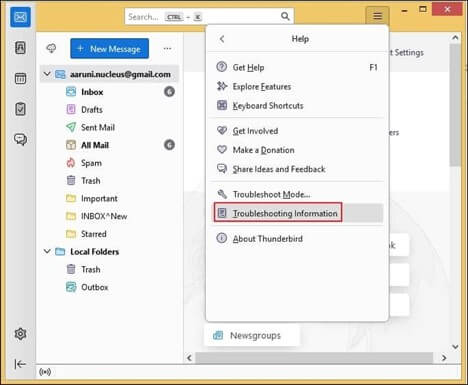Open the folder pane options ellipsis
This screenshot has height=385, width=468.
pos(167,49)
